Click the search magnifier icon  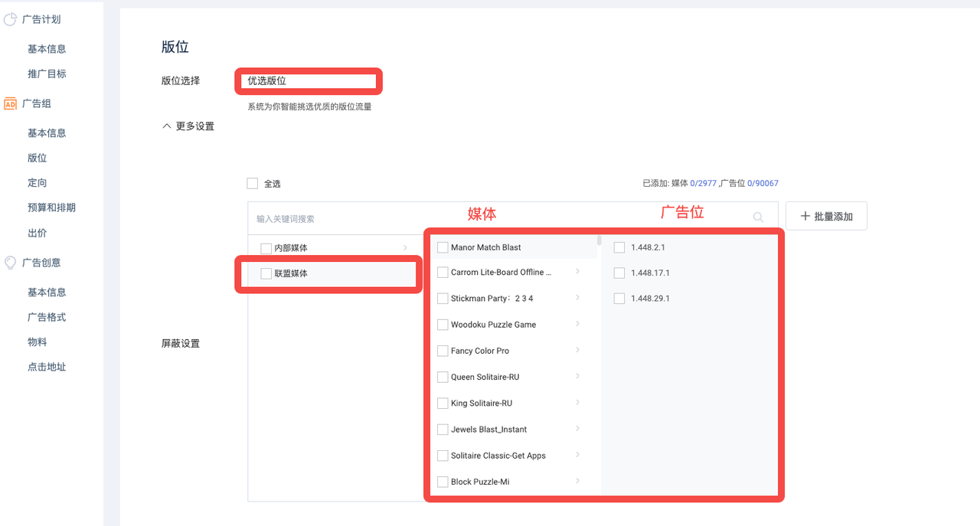click(758, 217)
